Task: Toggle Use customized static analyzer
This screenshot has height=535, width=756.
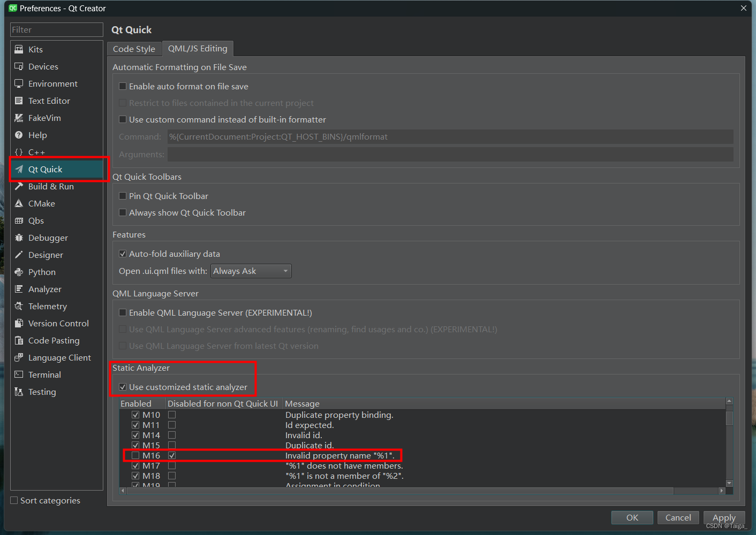Action: [x=123, y=387]
